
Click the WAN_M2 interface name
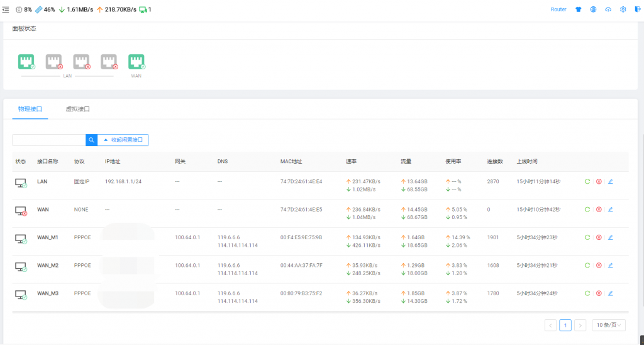coord(48,265)
